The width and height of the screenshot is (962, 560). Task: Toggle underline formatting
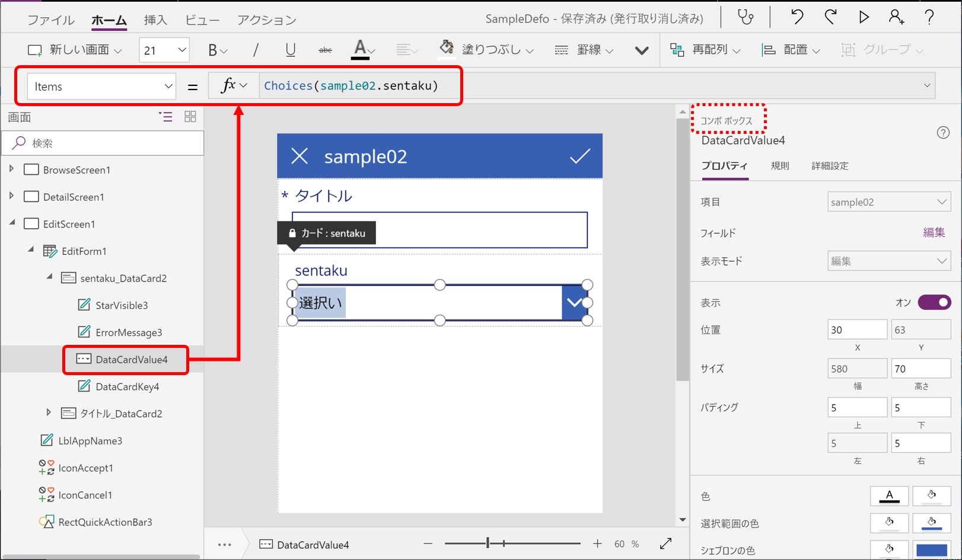click(x=290, y=50)
